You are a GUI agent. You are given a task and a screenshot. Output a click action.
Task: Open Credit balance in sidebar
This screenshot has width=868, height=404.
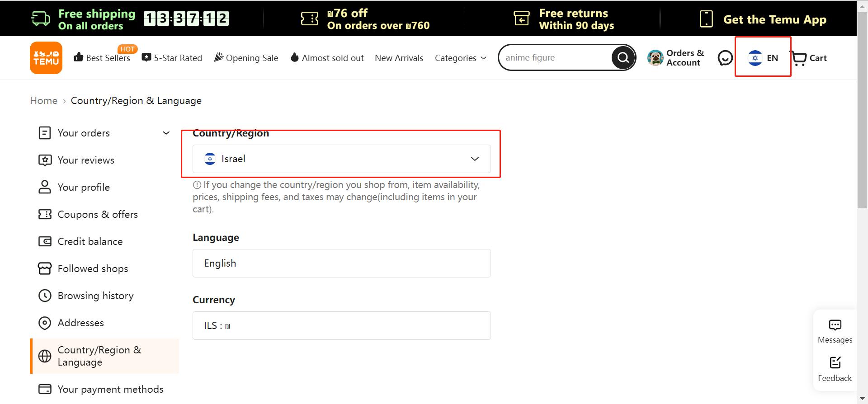click(x=90, y=241)
